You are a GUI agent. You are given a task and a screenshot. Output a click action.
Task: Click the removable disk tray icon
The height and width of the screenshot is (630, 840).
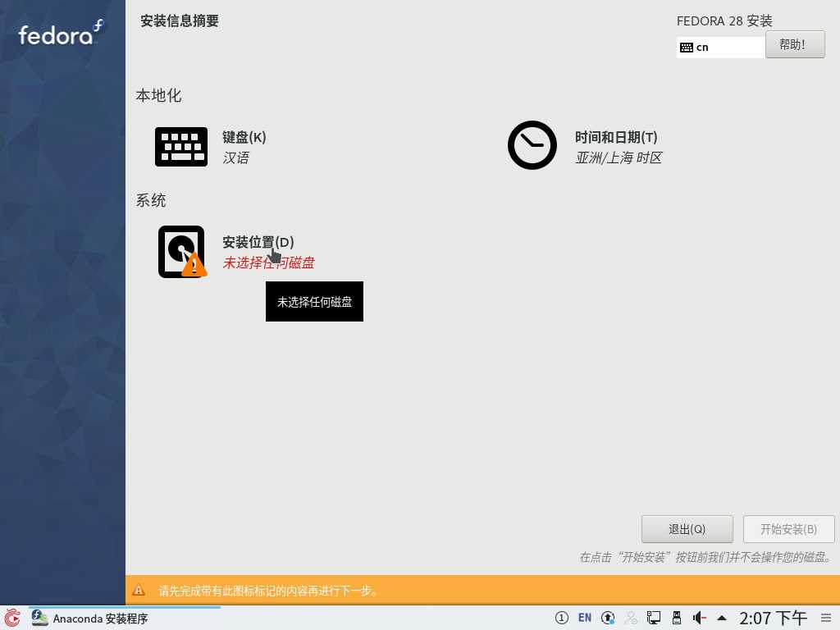(677, 618)
